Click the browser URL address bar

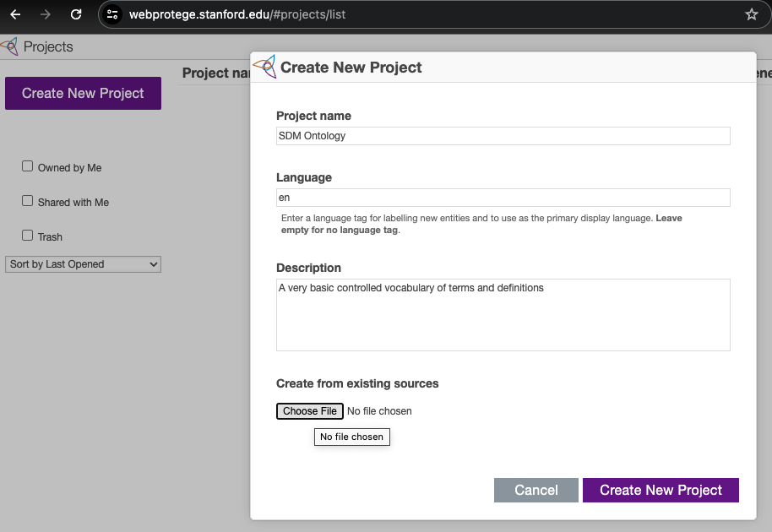click(422, 14)
